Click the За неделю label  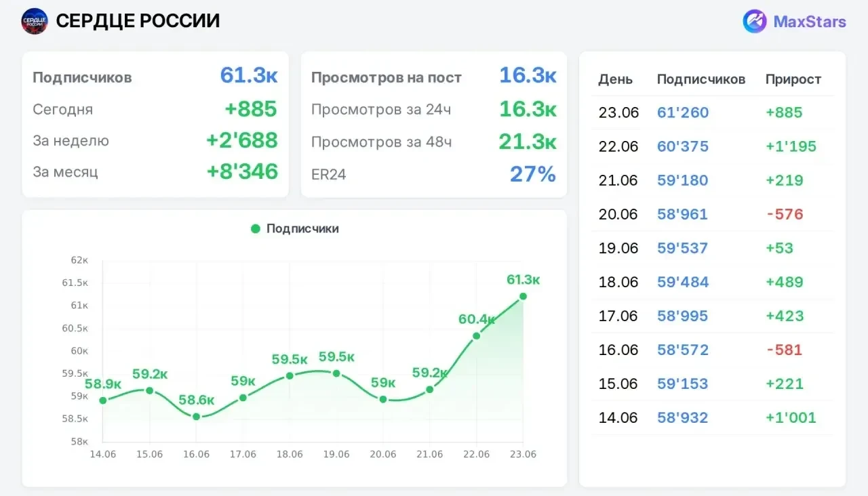tap(71, 141)
